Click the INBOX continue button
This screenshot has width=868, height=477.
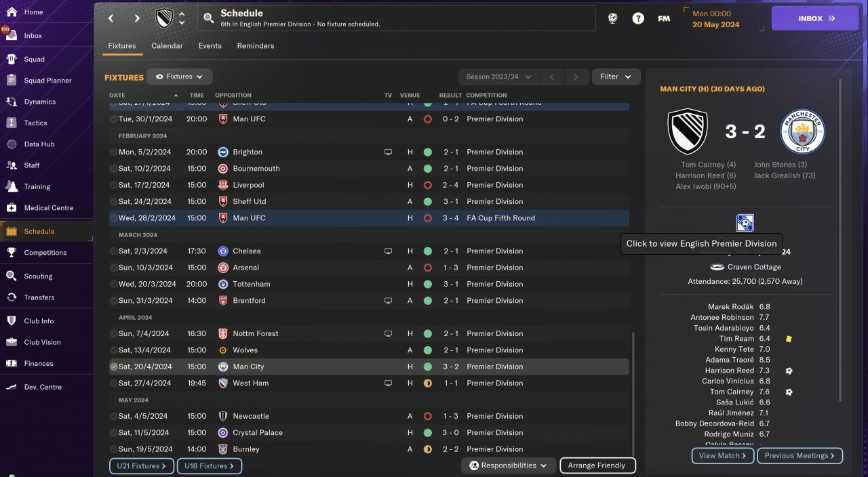815,18
